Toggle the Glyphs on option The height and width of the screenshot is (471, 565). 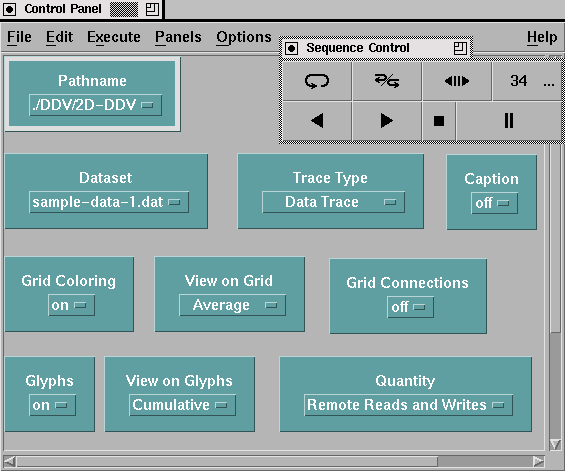[52, 405]
